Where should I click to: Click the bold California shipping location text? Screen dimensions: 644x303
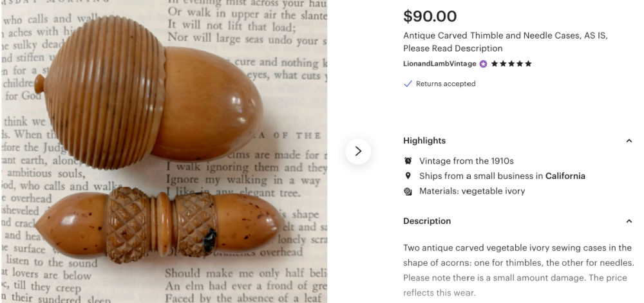[565, 176]
